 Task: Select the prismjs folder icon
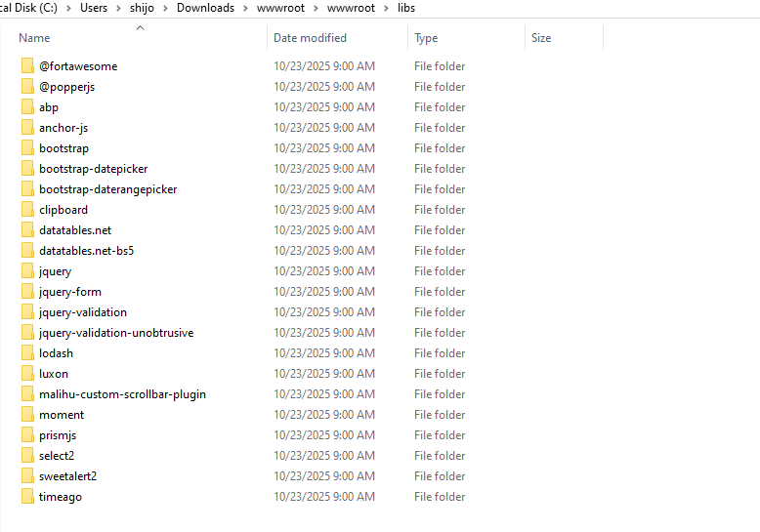(x=26, y=435)
